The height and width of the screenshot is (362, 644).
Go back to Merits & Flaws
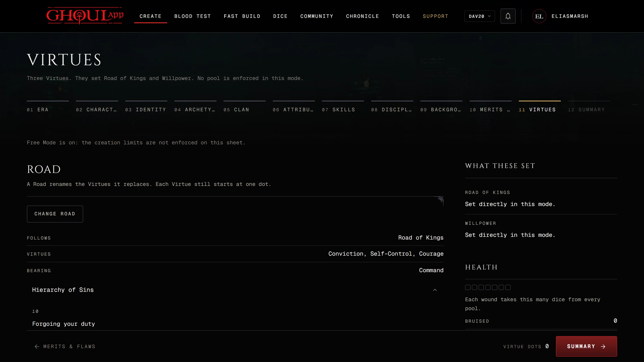click(65, 347)
